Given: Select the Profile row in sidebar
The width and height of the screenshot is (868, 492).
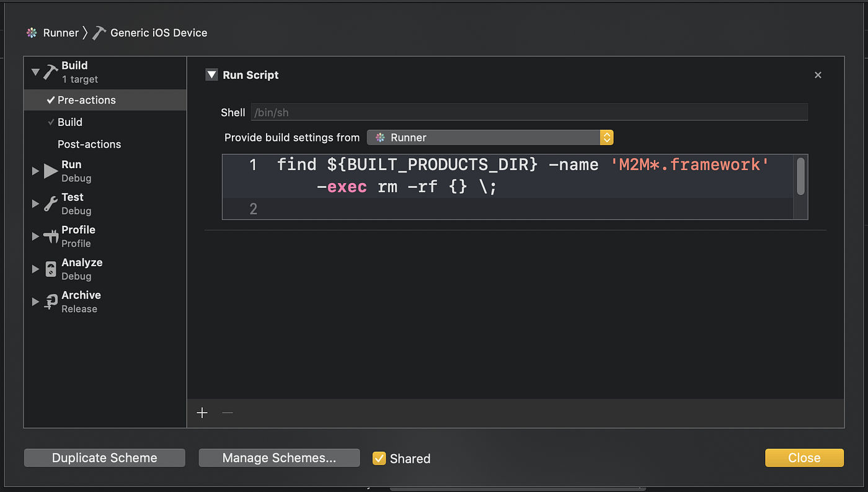Looking at the screenshot, I should pyautogui.click(x=105, y=236).
